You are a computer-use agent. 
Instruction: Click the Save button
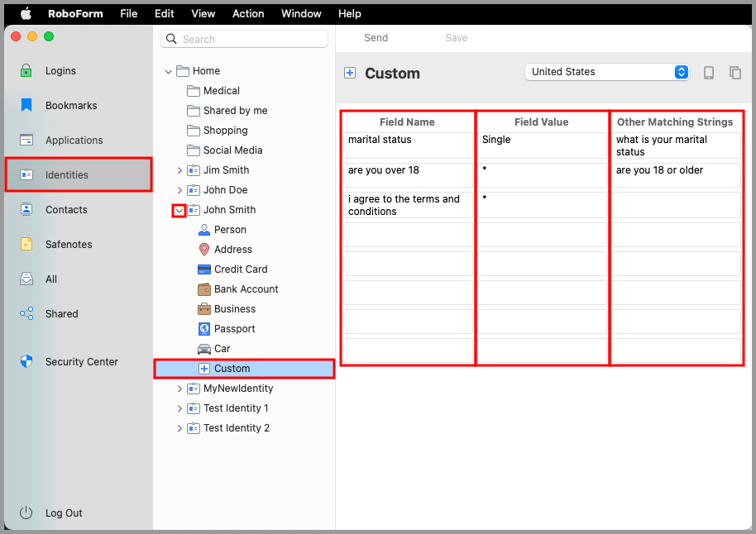pos(456,37)
